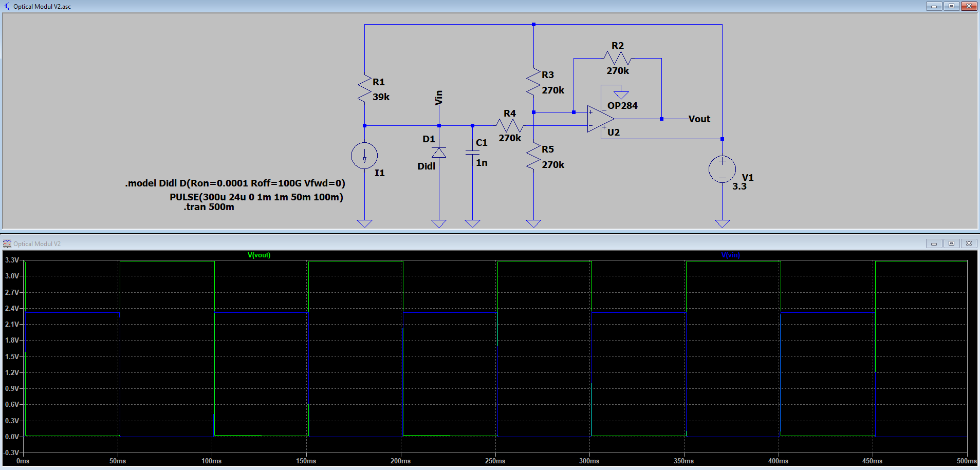The height and width of the screenshot is (470, 980).
Task: Select the diode D1 symbol
Action: pyautogui.click(x=438, y=152)
